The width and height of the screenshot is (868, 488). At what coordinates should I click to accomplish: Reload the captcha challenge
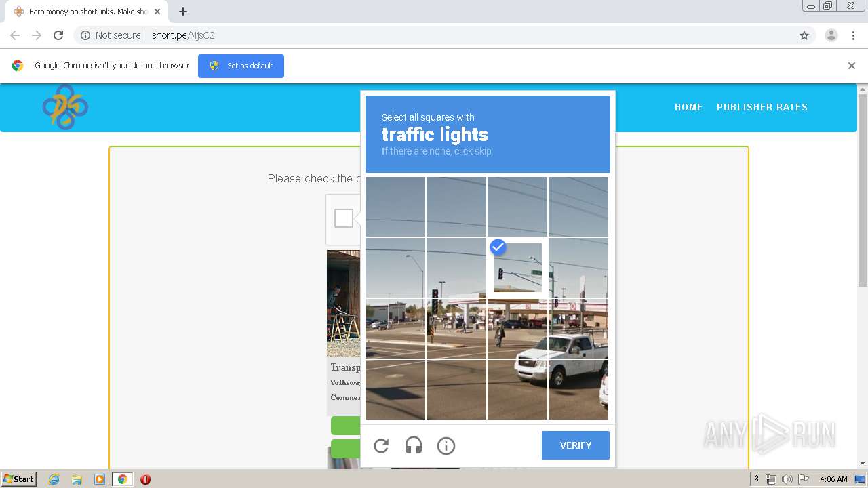[381, 445]
